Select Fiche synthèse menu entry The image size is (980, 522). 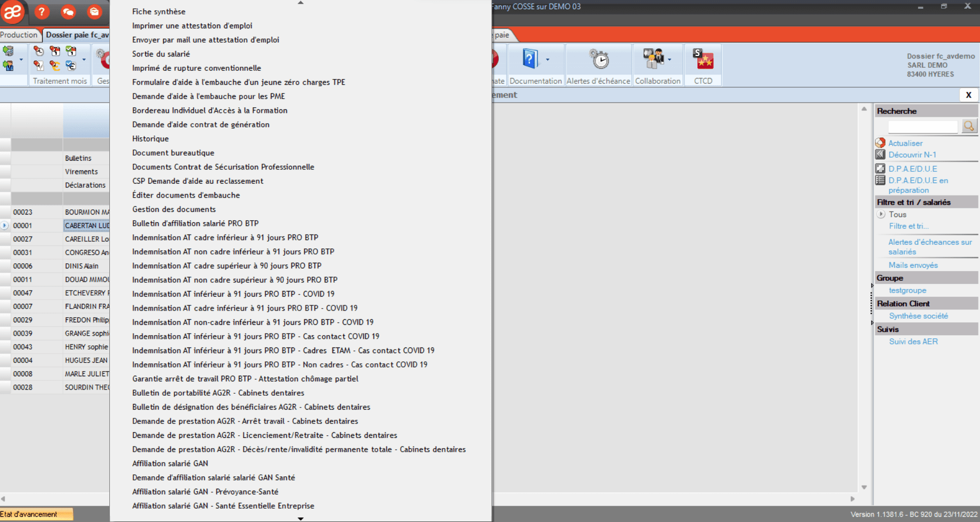click(159, 11)
